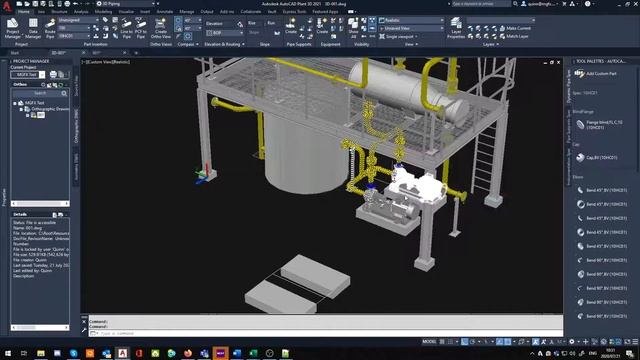Select the first Bend 45° BV palette item
This screenshot has height=360, width=640.
pyautogui.click(x=602, y=190)
